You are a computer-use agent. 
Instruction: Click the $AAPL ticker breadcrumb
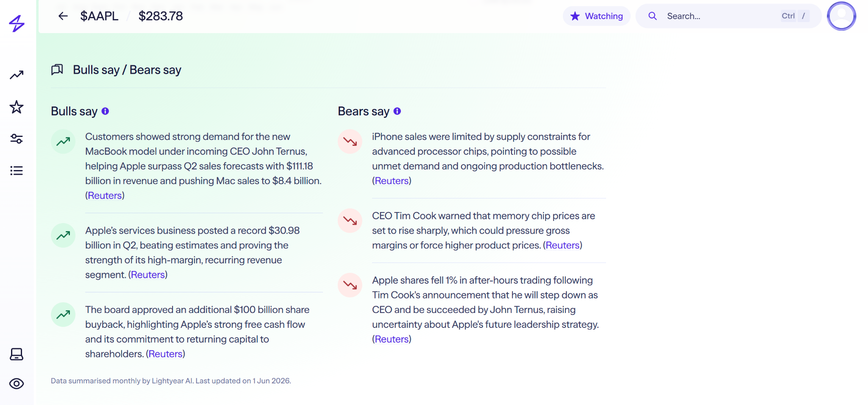click(x=99, y=16)
